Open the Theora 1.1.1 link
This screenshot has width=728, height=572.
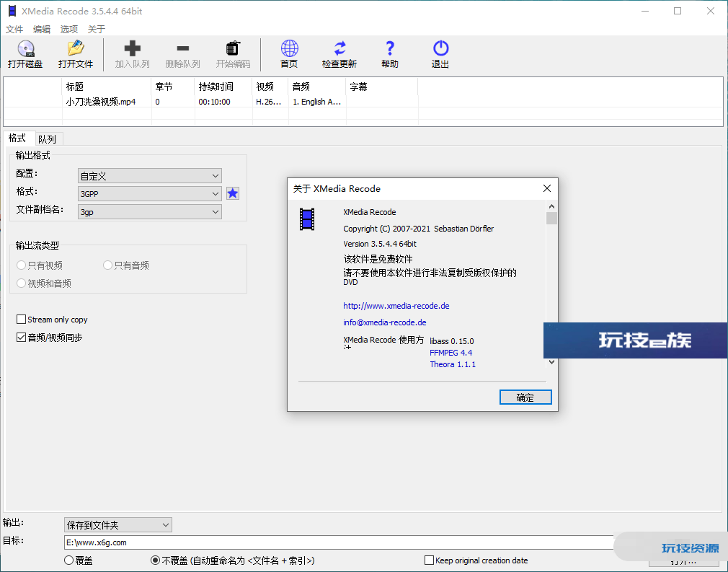(x=453, y=364)
